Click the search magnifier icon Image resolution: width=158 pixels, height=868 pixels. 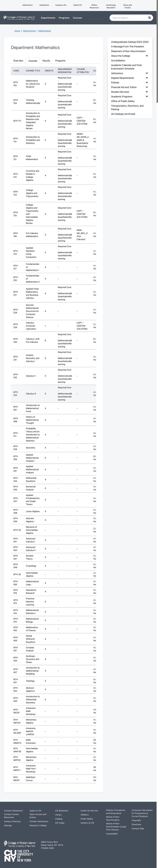150,18
